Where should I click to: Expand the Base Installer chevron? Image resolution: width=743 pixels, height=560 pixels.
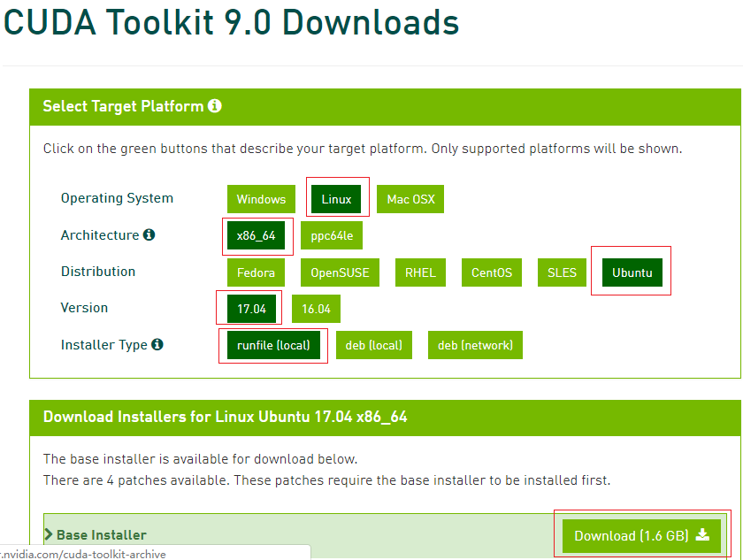[x=49, y=534]
